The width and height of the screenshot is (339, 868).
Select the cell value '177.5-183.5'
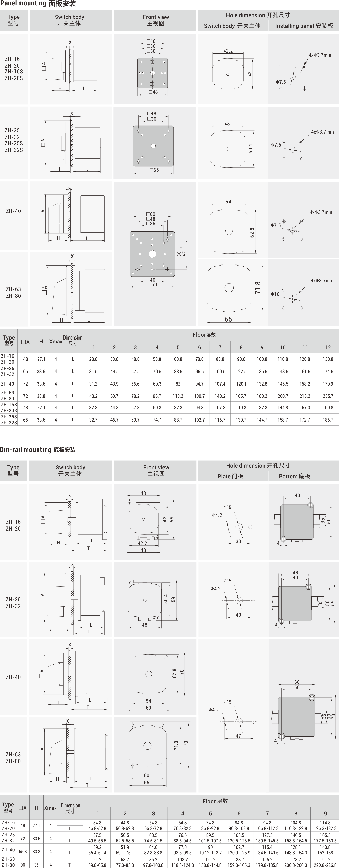coord(325,840)
